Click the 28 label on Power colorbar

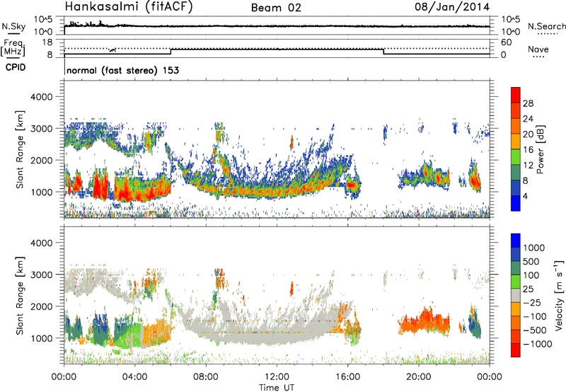point(528,103)
